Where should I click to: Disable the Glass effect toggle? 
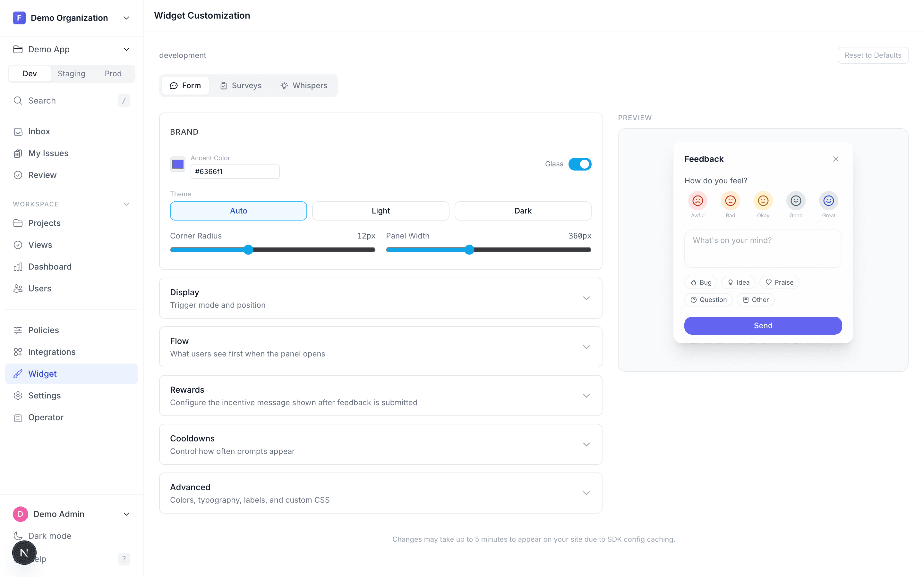[x=580, y=164]
